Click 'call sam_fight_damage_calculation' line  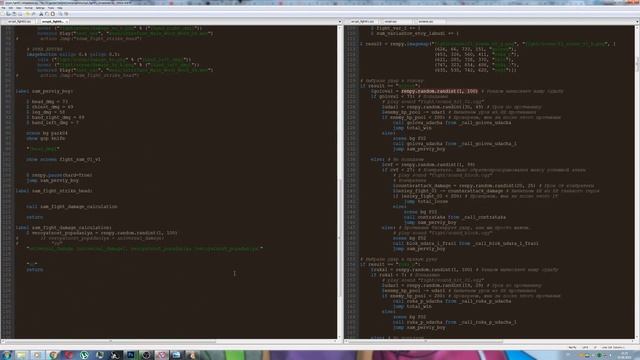tap(72, 207)
